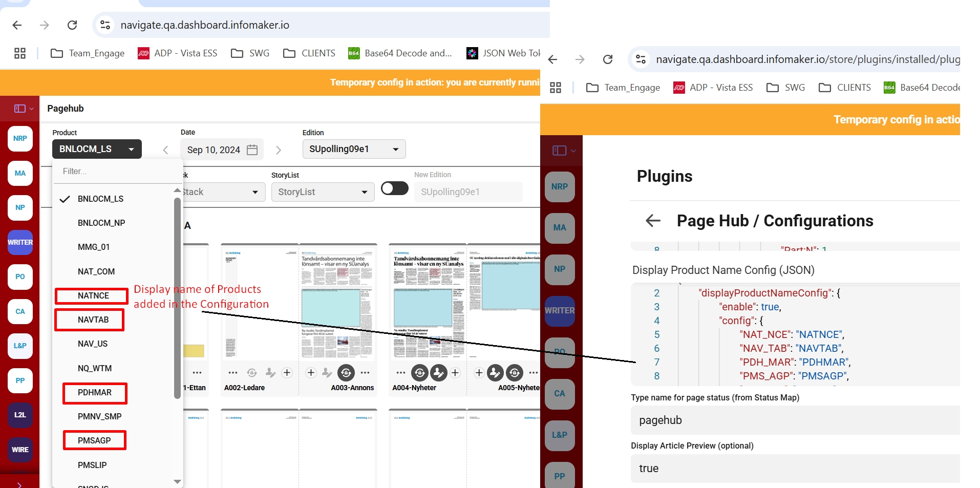Open the NRP app in left sidebar
The width and height of the screenshot is (980, 488).
click(x=20, y=139)
